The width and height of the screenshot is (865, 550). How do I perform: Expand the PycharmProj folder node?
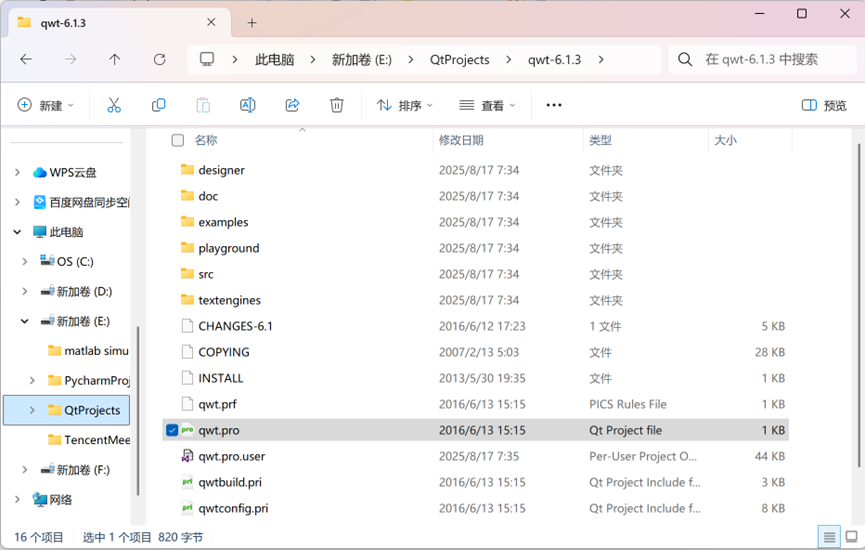(x=33, y=381)
